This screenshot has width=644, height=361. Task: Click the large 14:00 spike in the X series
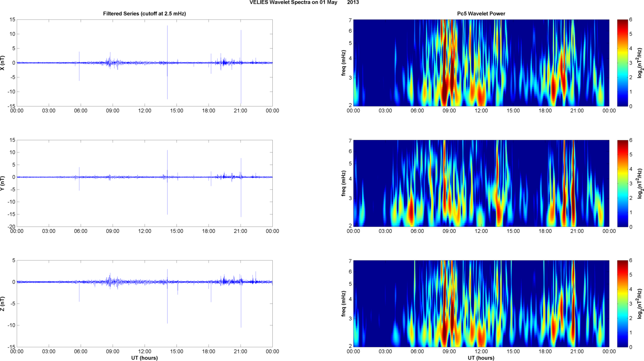pos(167,62)
